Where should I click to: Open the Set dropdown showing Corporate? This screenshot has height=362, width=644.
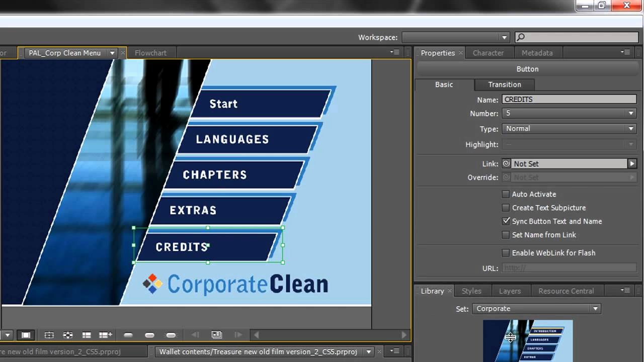coord(595,308)
